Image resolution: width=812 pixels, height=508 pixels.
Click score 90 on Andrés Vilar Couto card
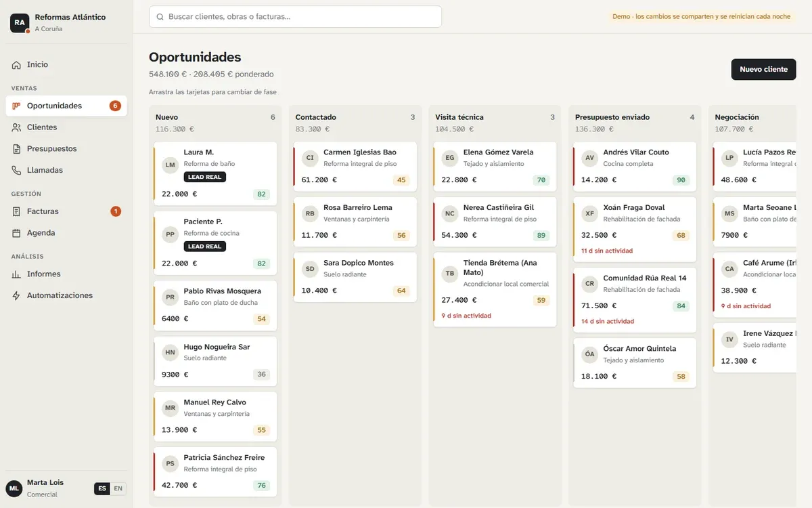pyautogui.click(x=681, y=180)
